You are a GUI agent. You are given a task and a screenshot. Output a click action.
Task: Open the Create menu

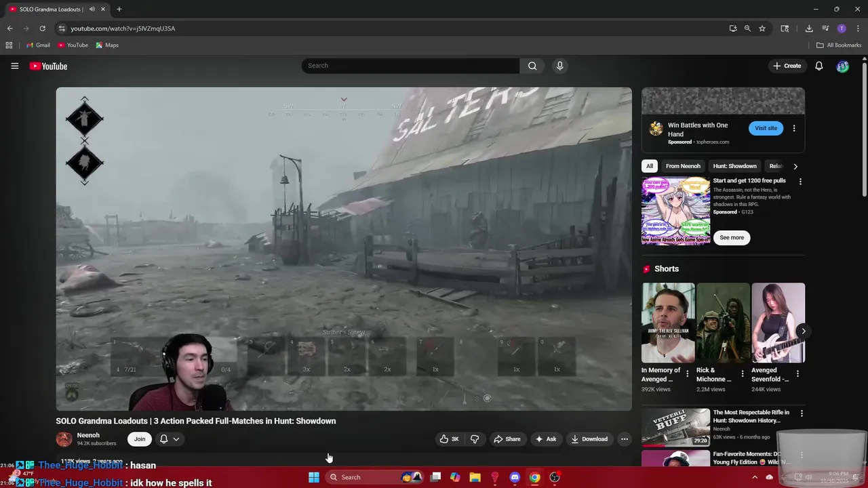tap(787, 66)
